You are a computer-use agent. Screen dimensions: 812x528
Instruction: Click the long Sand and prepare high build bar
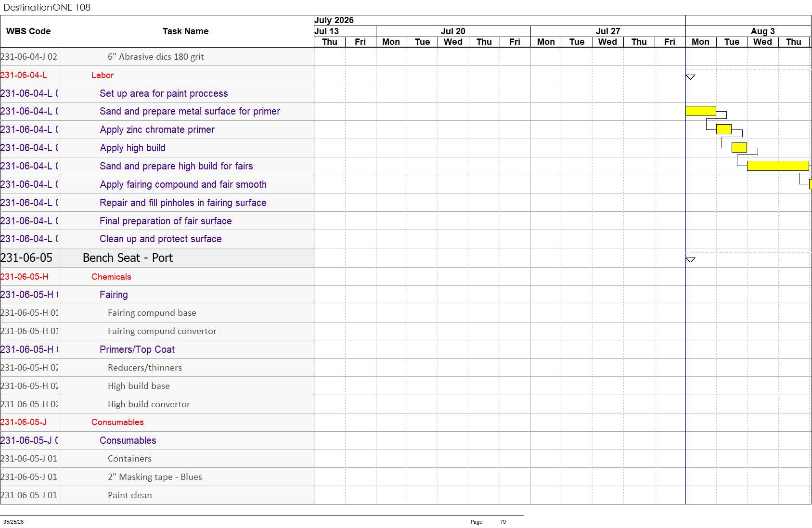(x=778, y=166)
